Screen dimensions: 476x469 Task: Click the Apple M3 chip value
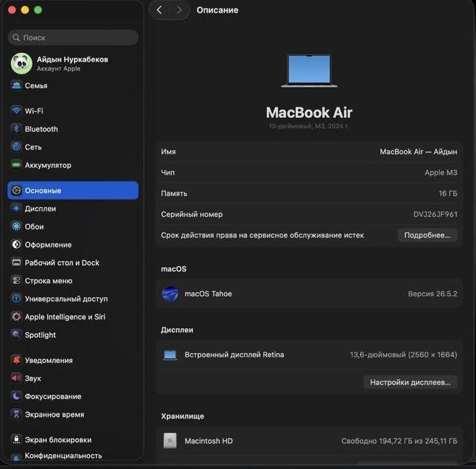click(x=441, y=172)
